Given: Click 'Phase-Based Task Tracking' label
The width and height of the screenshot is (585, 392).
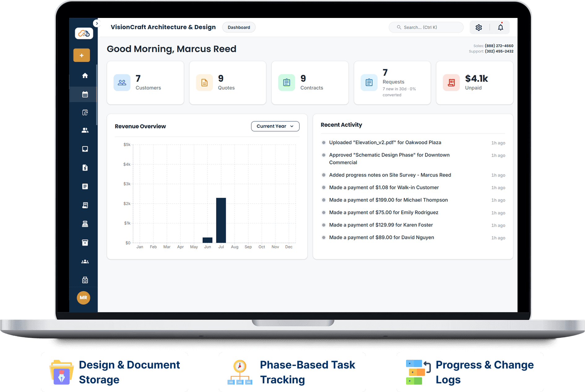Looking at the screenshot, I should point(307,372).
